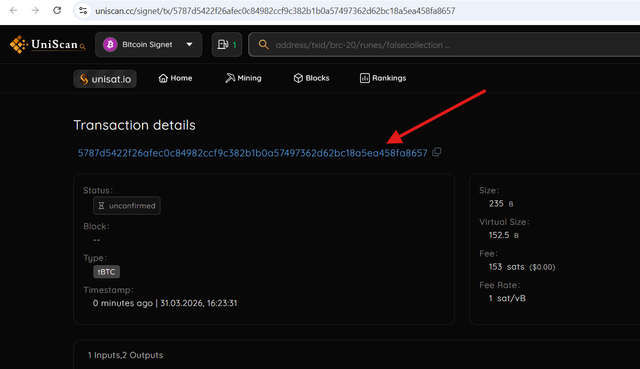Click the fee rate '1 sat/vB'
Image resolution: width=640 pixels, height=369 pixels.
pos(507,298)
